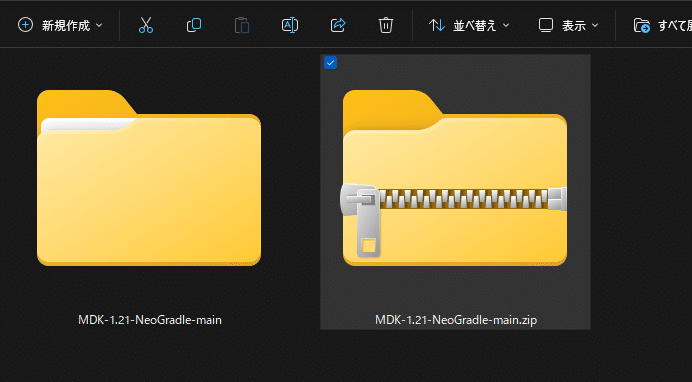Click the Copy icon in toolbar

(x=194, y=25)
